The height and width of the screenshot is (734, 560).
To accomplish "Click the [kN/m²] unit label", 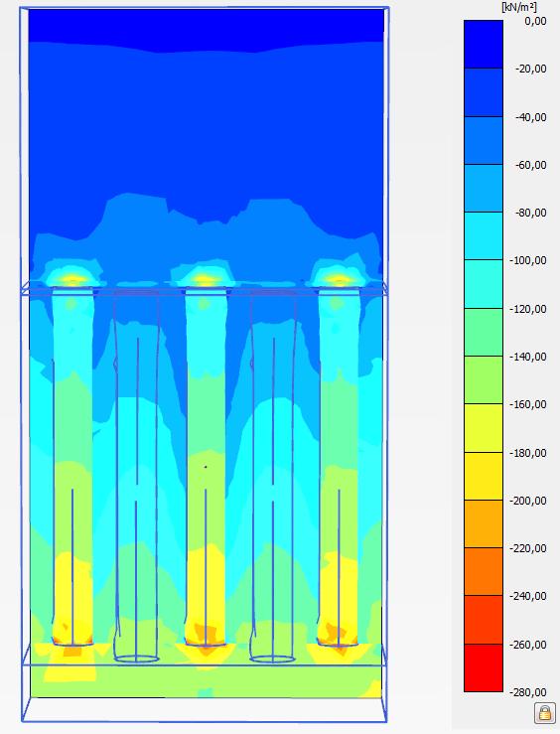I will 519,7.
